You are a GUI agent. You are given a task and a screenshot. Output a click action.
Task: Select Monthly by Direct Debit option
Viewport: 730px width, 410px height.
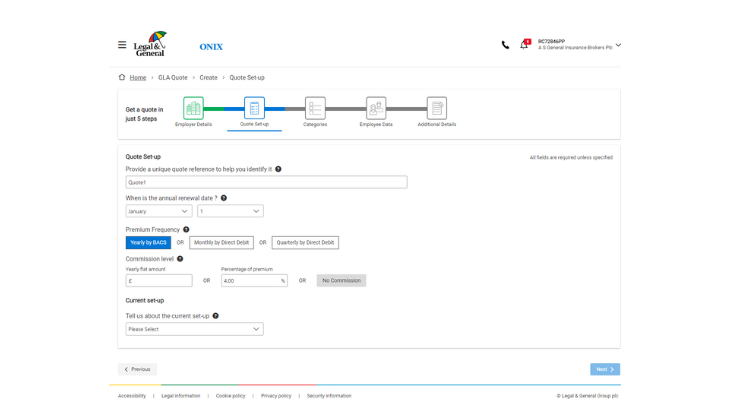coord(221,243)
